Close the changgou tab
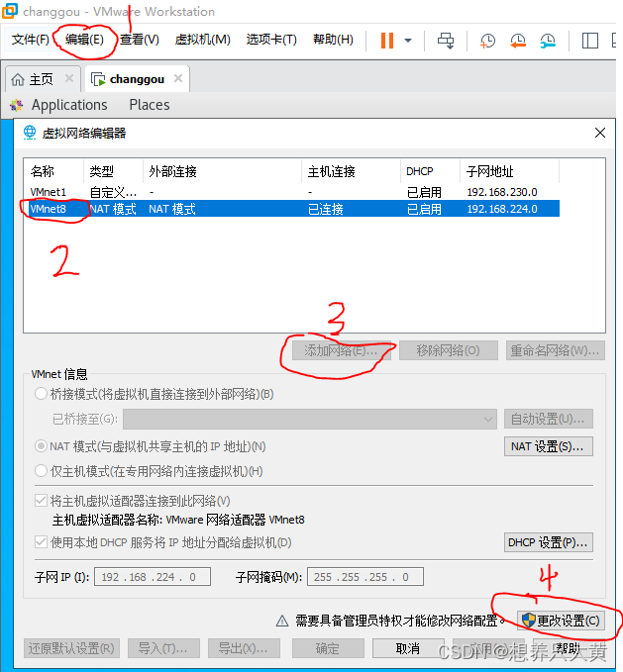The image size is (623, 672). click(x=178, y=78)
